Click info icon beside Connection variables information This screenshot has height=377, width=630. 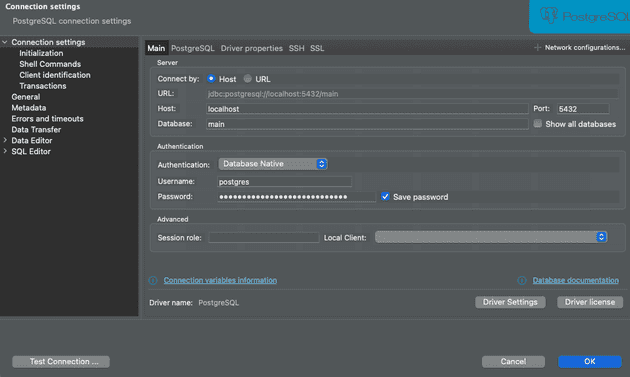153,280
